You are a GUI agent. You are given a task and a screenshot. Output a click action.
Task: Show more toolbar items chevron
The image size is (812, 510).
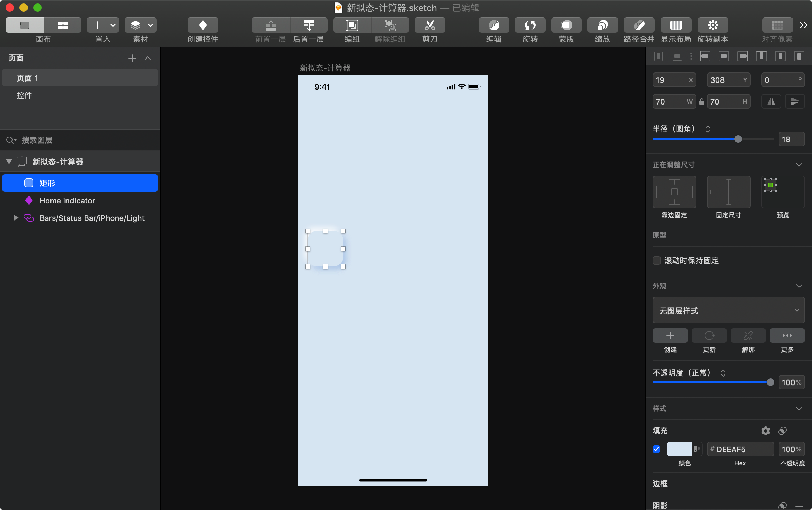pos(803,25)
